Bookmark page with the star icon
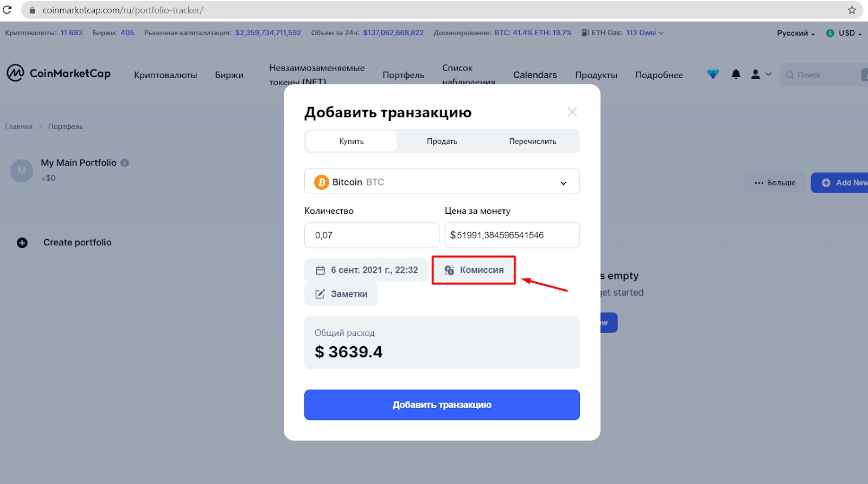The height and width of the screenshot is (484, 868). (x=852, y=10)
